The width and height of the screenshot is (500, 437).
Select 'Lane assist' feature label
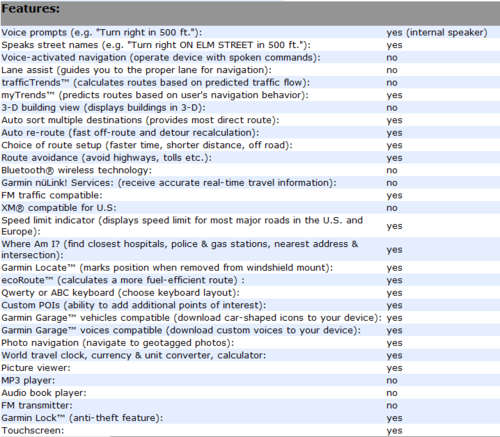(136, 70)
